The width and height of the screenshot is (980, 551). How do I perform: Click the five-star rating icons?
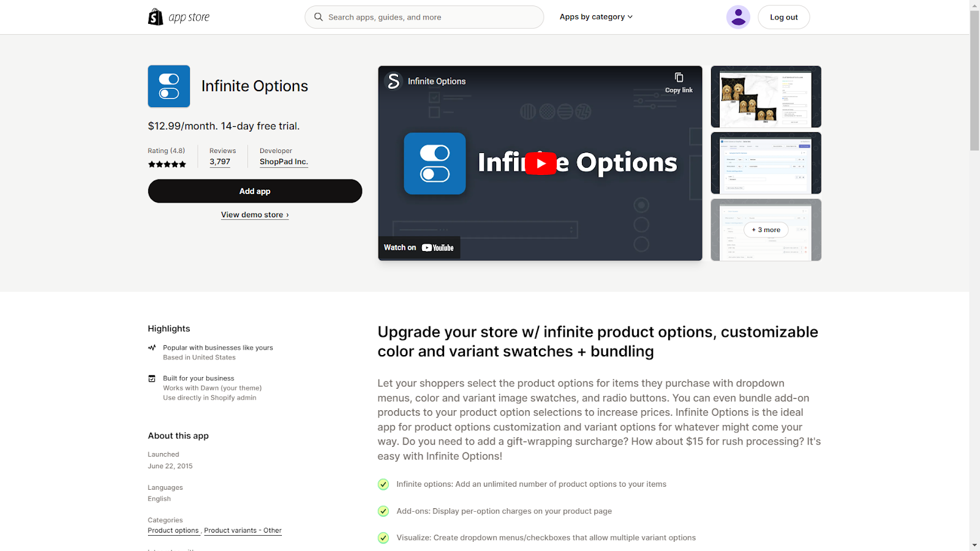coord(167,164)
